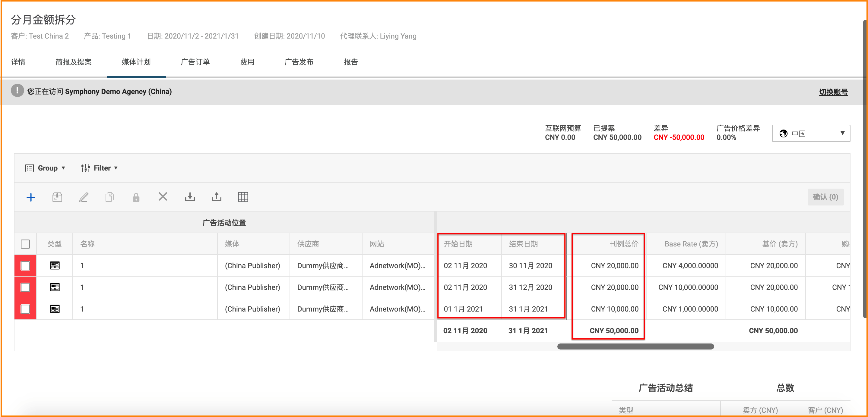Check the row with CNY 4,000.00000 base rate
The image size is (868, 417).
point(25,265)
